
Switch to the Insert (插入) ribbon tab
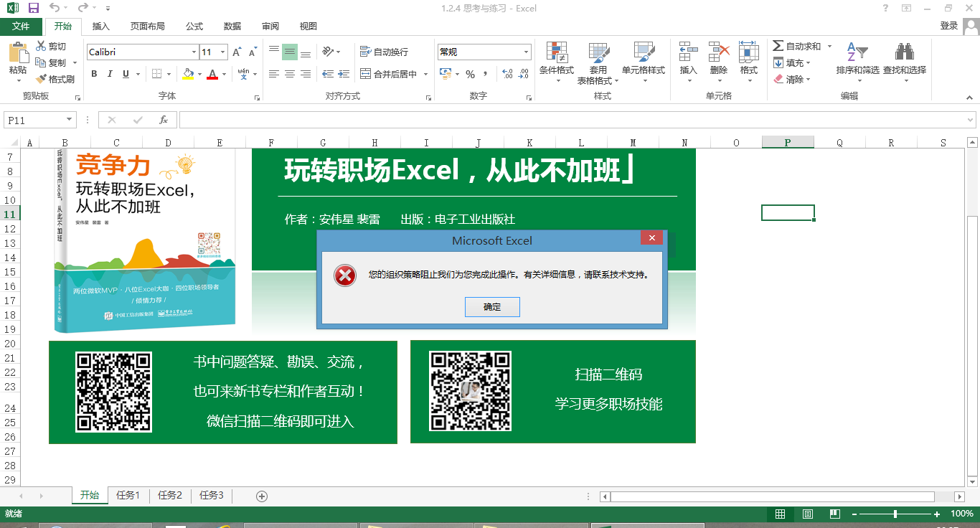click(x=101, y=27)
